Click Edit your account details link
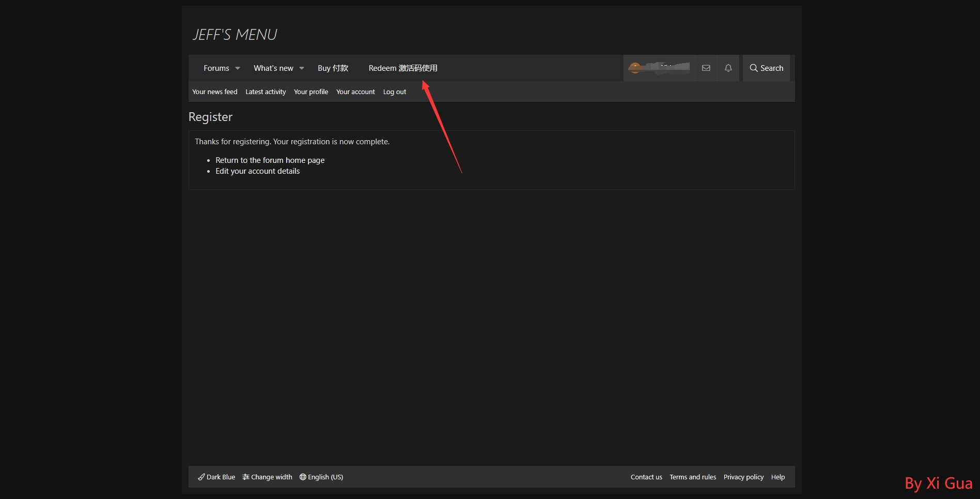980x499 pixels. coord(257,171)
